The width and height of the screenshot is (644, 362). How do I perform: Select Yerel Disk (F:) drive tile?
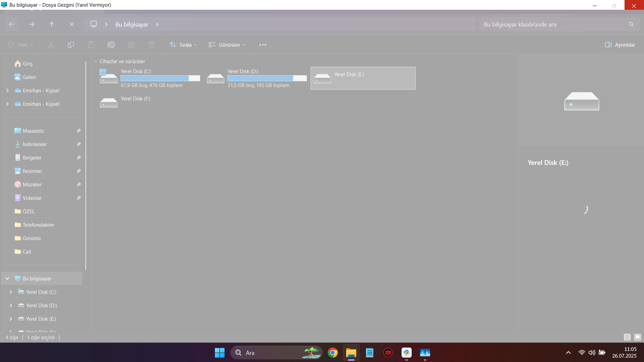(x=149, y=102)
